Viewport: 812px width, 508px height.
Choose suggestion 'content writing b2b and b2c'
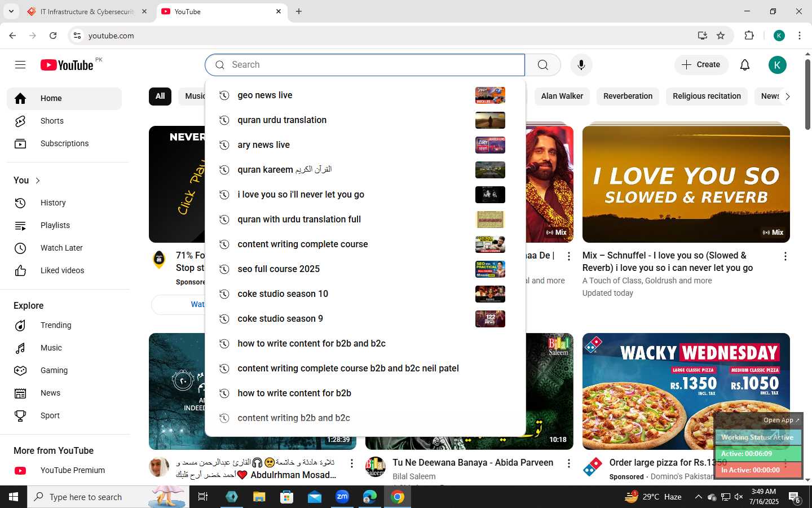[x=365, y=418]
